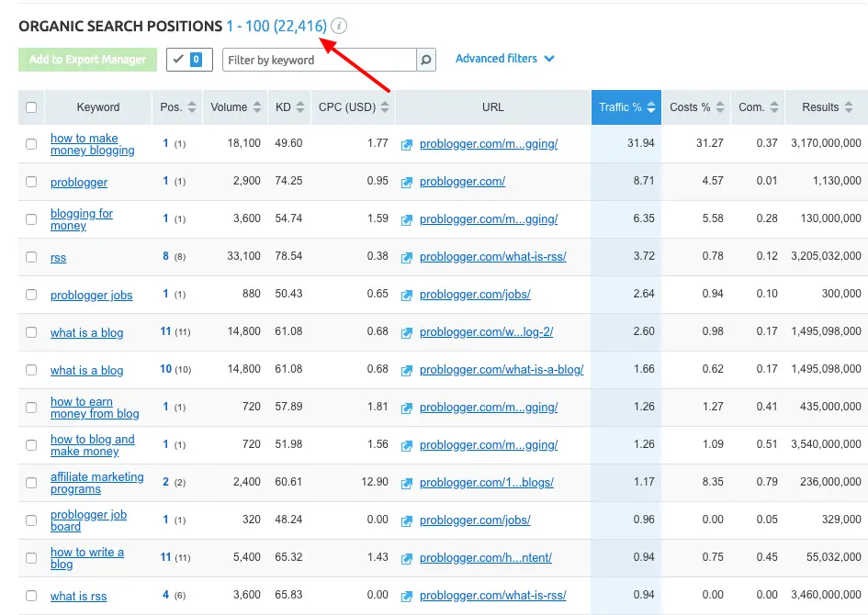This screenshot has width=868, height=615.
Task: Check the 'affiliate marketing programs' row
Action: (31, 482)
